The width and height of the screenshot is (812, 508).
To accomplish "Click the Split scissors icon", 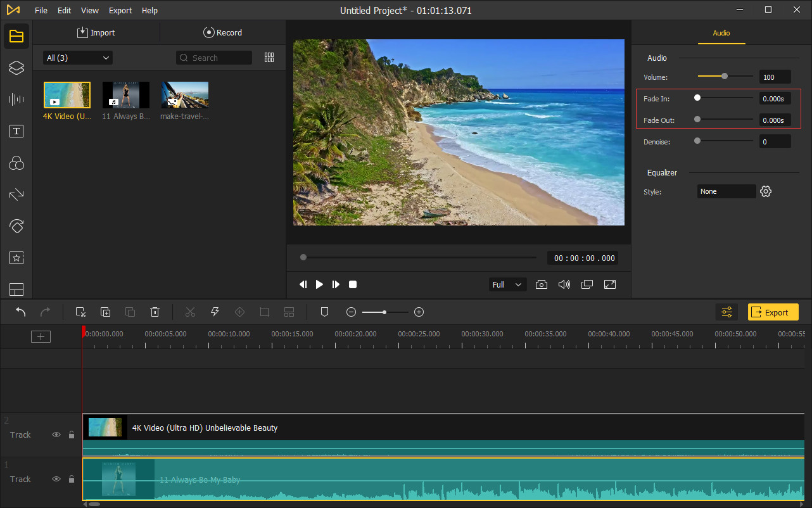I will (190, 312).
